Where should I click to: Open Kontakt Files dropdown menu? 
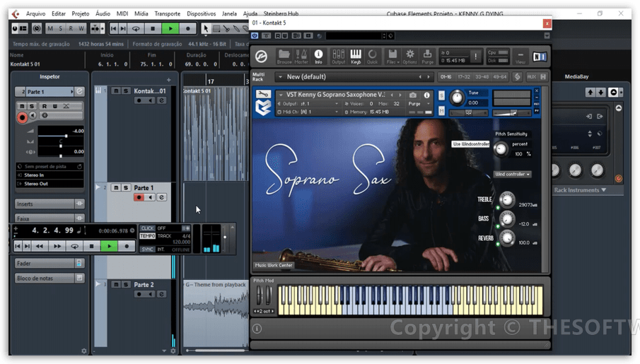pos(392,57)
